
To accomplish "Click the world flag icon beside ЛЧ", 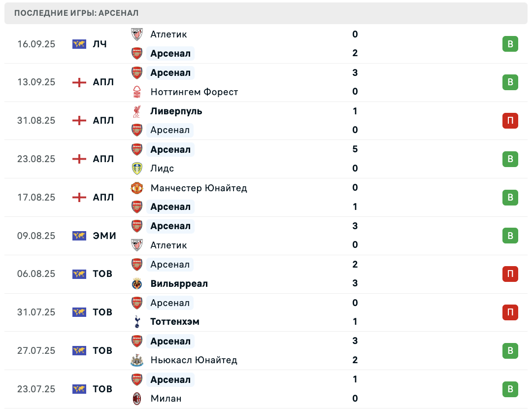I will pyautogui.click(x=79, y=44).
